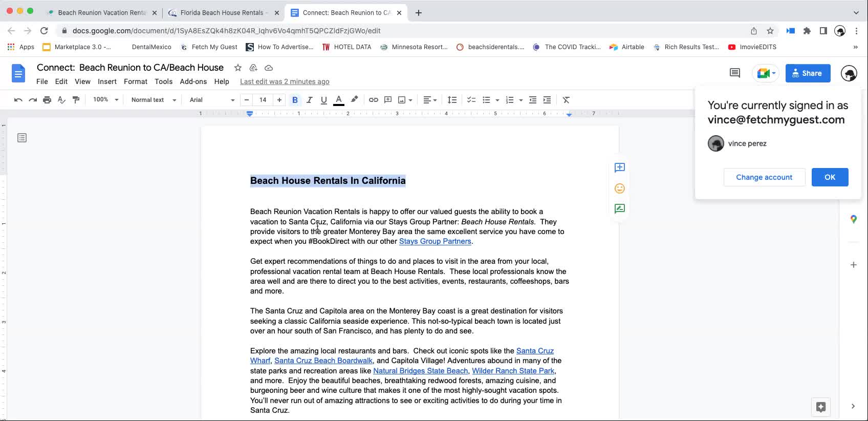
Task: Confirm with the OK button
Action: [x=830, y=177]
